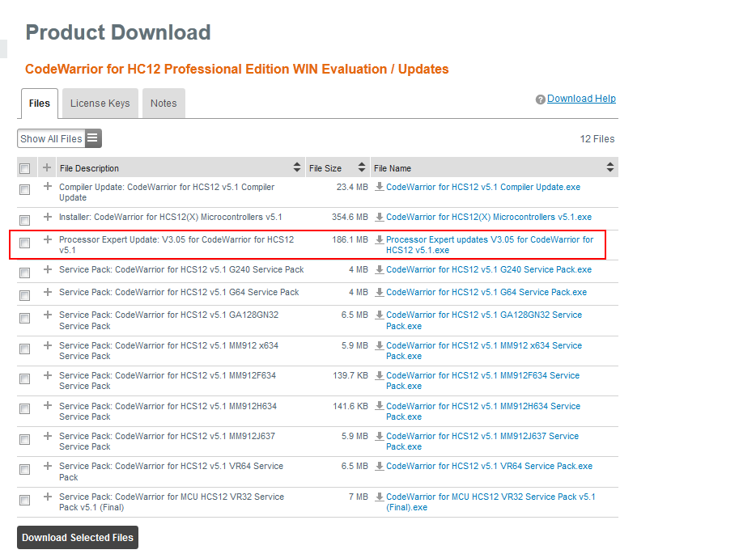Check the VR64 Service Pack checkbox

click(24, 469)
